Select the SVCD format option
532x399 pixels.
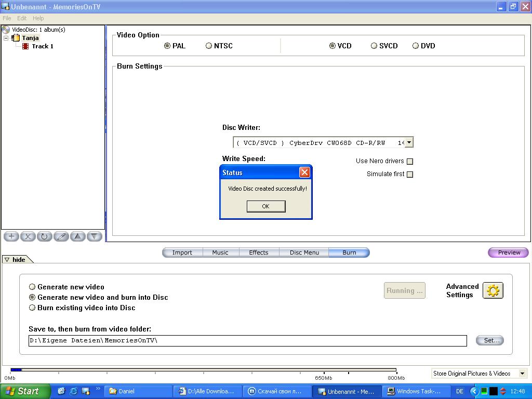point(374,46)
